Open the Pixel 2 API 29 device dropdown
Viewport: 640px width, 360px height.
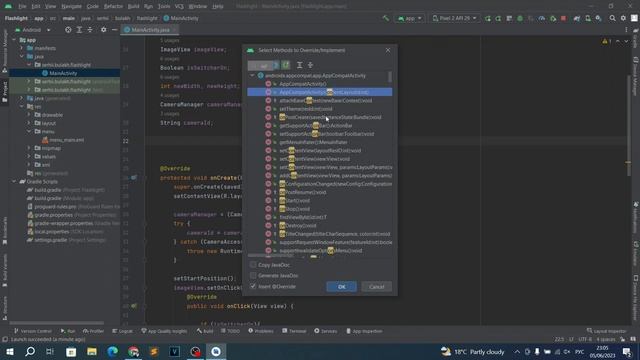[x=454, y=18]
